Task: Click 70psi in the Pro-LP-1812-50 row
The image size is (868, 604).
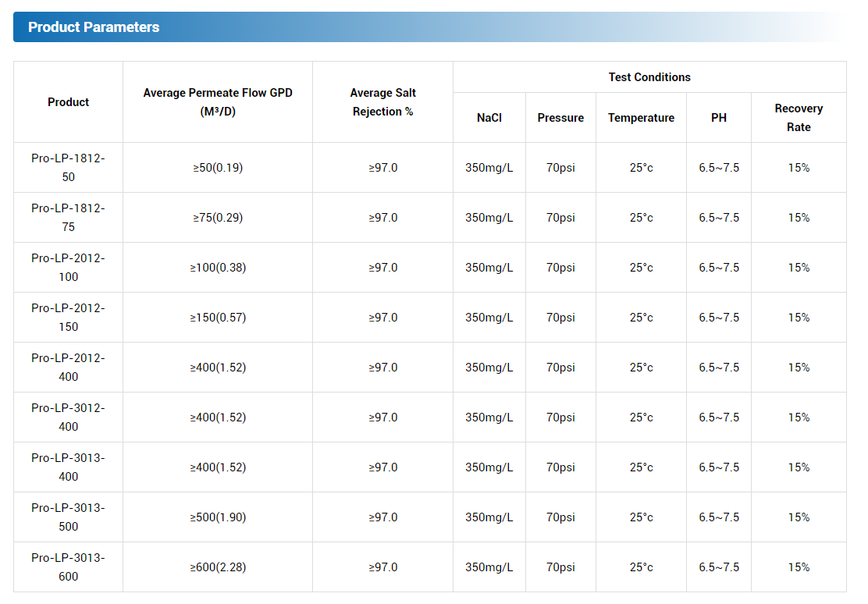Action: tap(560, 167)
